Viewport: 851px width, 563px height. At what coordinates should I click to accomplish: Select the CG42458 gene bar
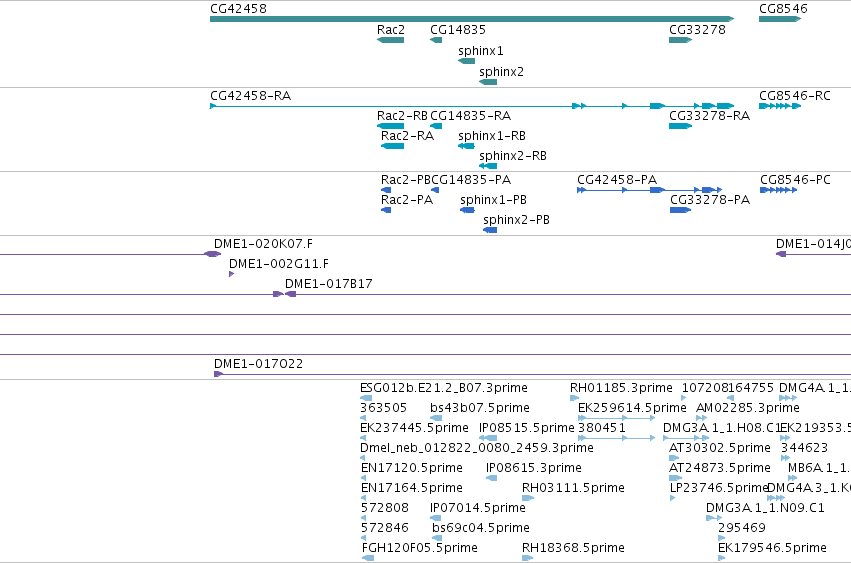[472, 19]
